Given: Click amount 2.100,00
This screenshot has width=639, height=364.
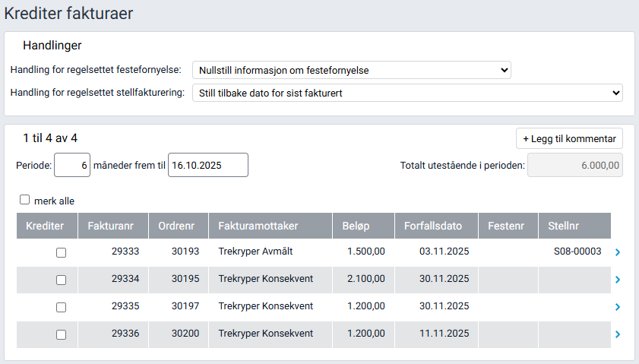Looking at the screenshot, I should 366,278.
